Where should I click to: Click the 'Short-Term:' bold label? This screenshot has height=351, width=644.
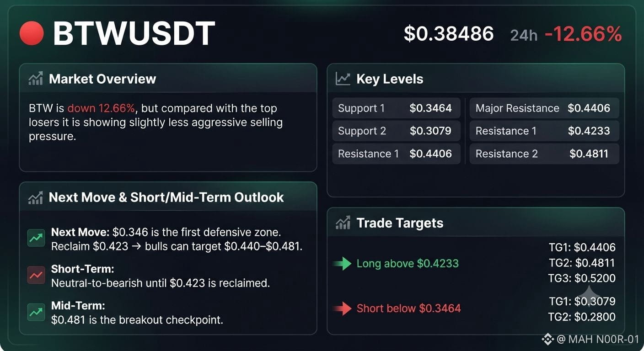(x=83, y=269)
